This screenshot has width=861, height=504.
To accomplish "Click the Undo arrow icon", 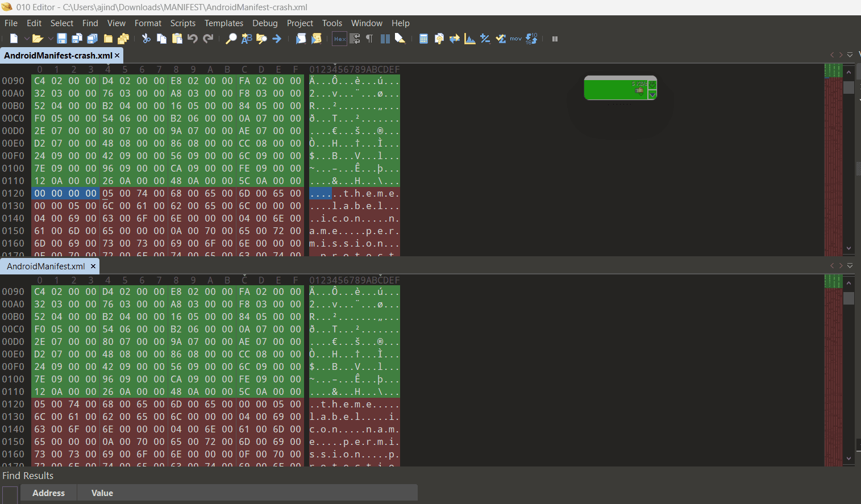I will 193,39.
